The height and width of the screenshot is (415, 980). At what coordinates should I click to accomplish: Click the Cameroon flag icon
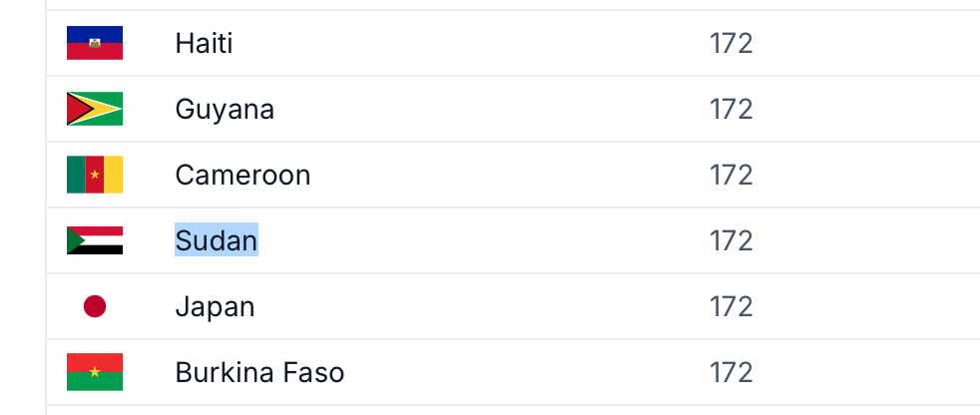[95, 175]
